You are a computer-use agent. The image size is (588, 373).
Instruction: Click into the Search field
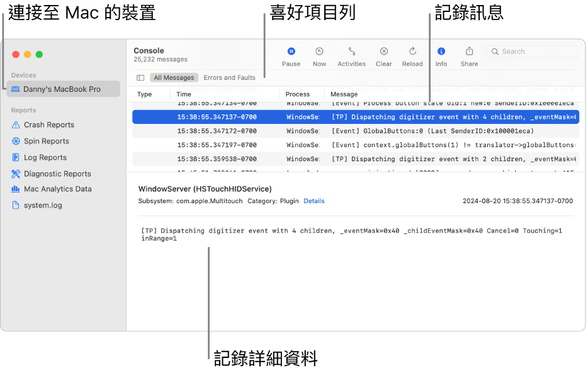[x=532, y=52]
